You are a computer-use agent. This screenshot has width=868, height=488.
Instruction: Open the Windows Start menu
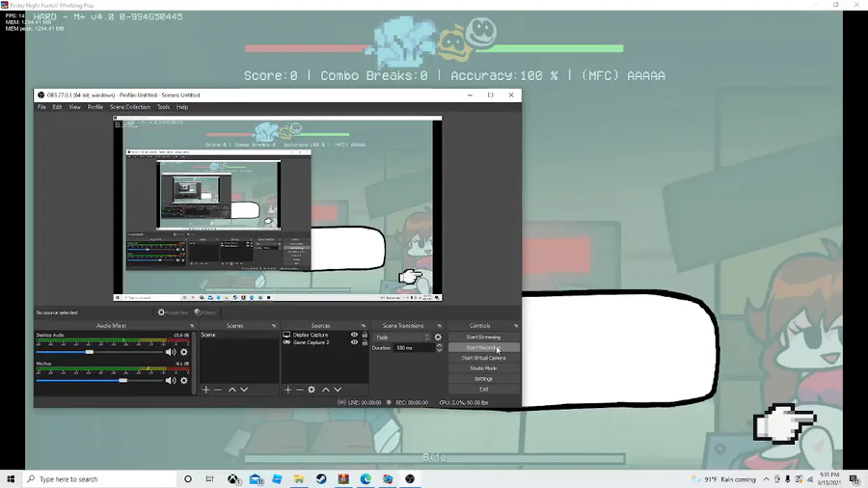11,479
